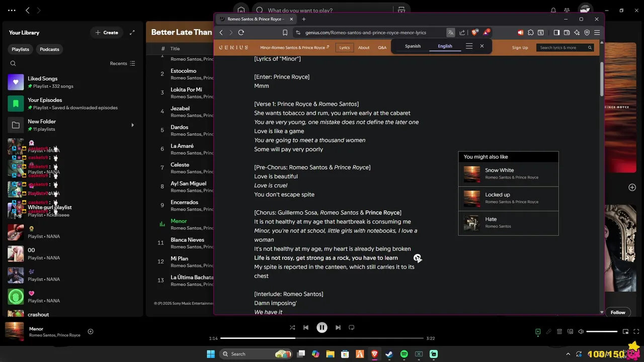Skip to previous track in Spotify
This screenshot has height=362, width=644.
coord(306,327)
